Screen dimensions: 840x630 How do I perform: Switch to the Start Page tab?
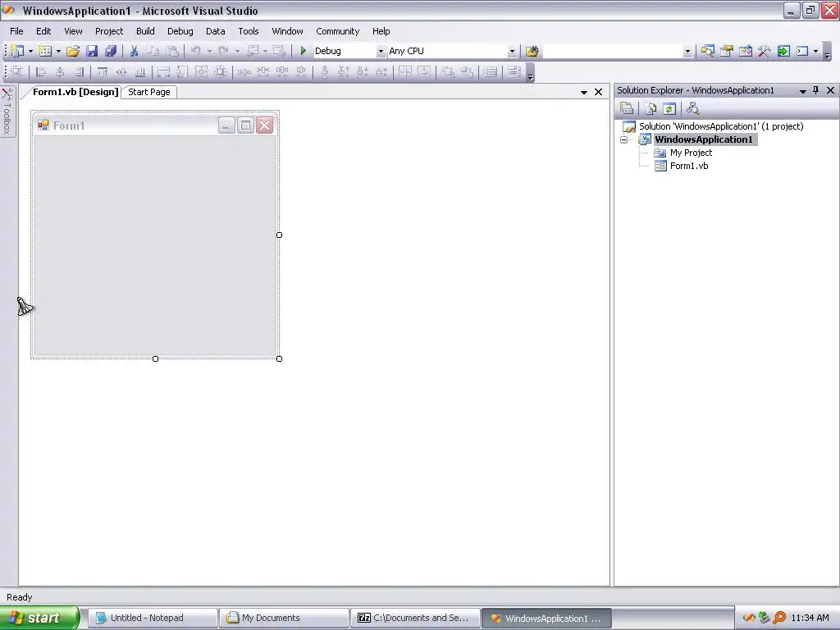pos(149,92)
